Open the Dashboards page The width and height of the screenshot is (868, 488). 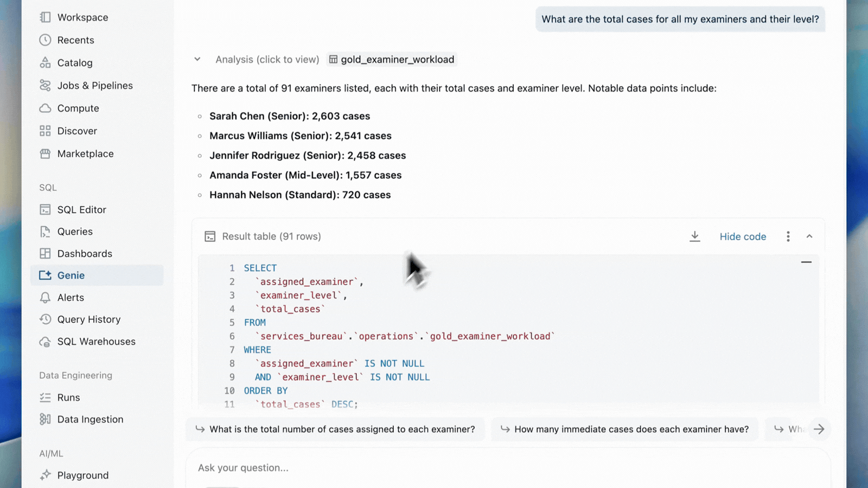pos(84,253)
